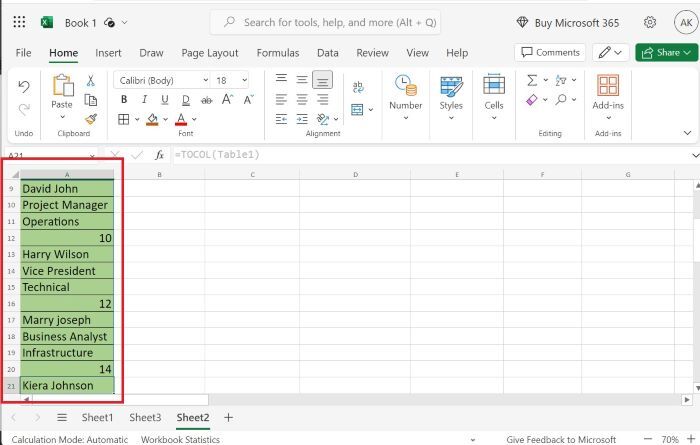Screen dimensions: 700x445
Task: Apply the Fill Color bucket
Action: click(x=152, y=119)
